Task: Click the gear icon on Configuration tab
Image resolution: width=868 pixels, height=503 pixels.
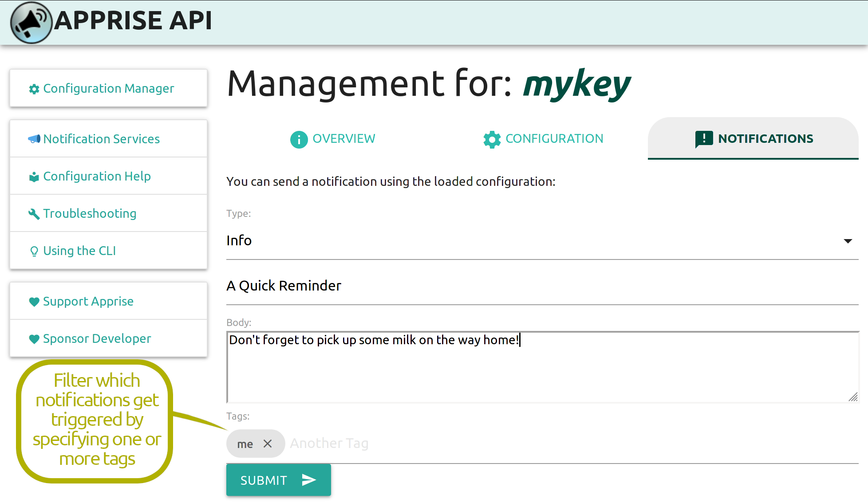Action: pyautogui.click(x=492, y=139)
